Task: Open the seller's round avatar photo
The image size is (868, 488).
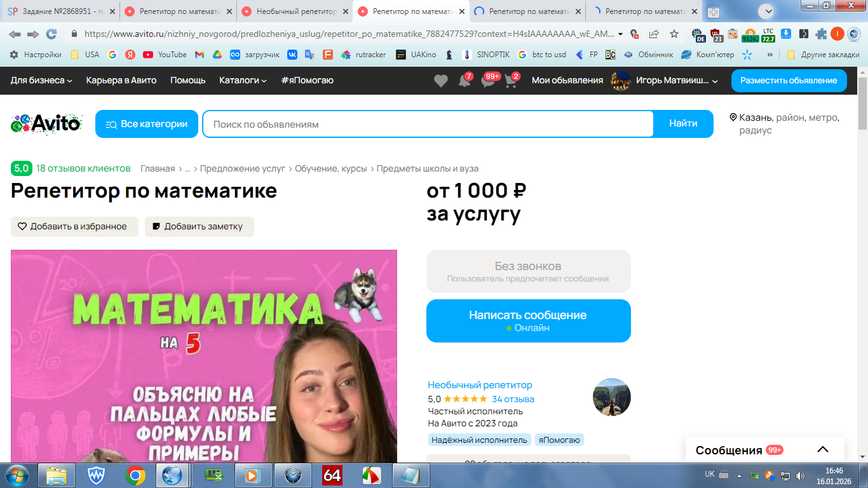Action: tap(612, 397)
